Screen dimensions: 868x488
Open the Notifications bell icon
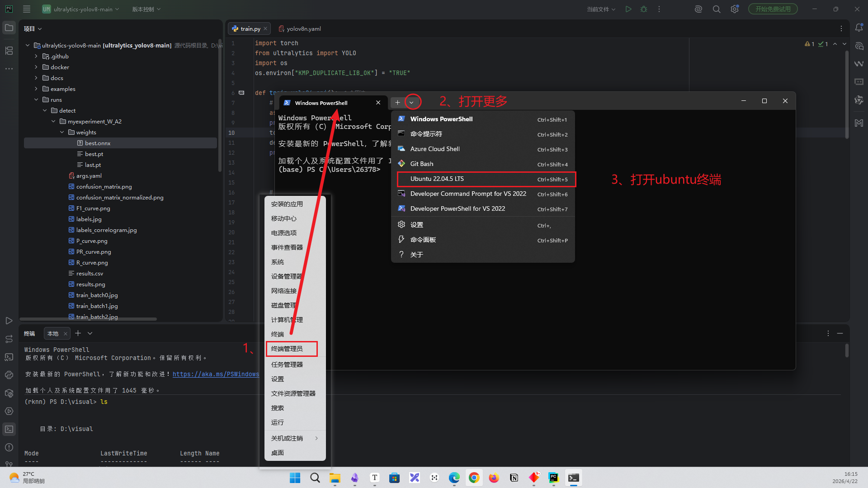pos(859,28)
